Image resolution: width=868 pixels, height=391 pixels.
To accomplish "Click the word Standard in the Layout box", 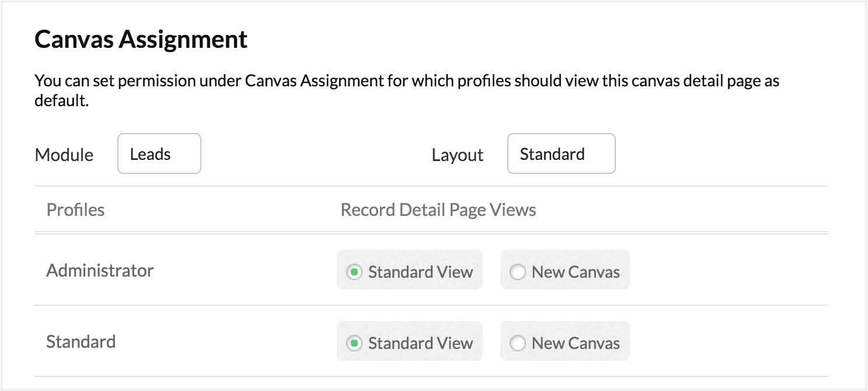I will [x=552, y=154].
